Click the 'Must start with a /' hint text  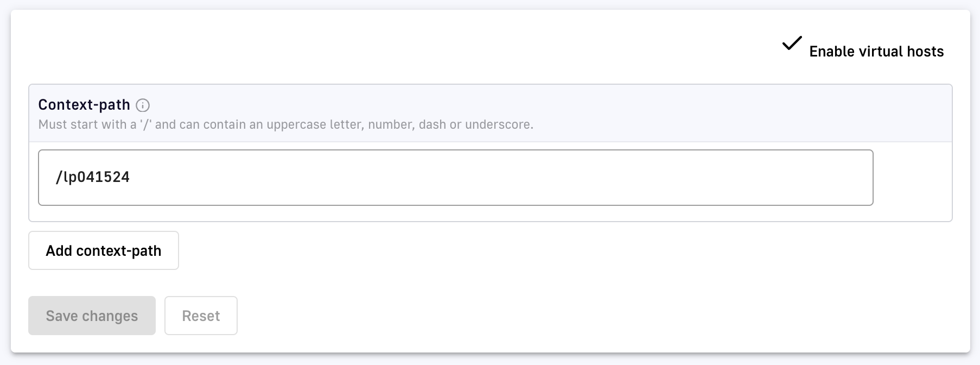pyautogui.click(x=285, y=124)
